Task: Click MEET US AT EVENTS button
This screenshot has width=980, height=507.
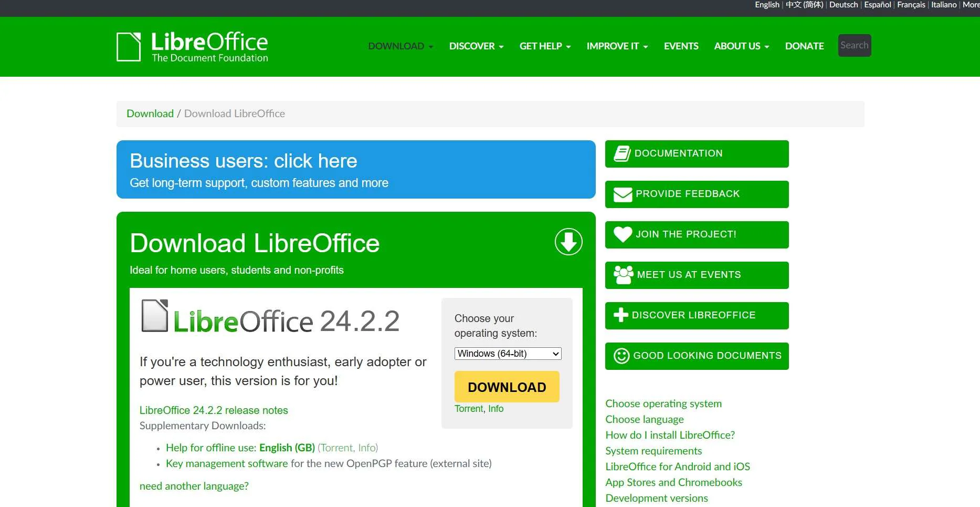Action: (697, 275)
